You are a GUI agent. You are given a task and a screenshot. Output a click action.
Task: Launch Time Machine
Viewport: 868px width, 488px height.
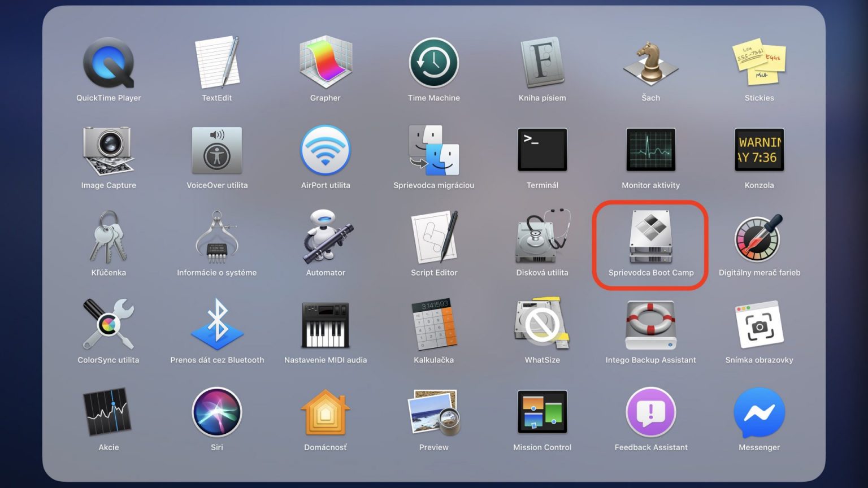point(434,63)
